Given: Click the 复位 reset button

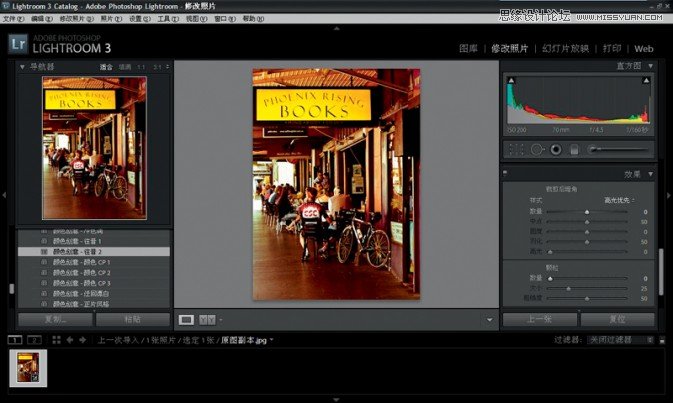Looking at the screenshot, I should point(617,320).
